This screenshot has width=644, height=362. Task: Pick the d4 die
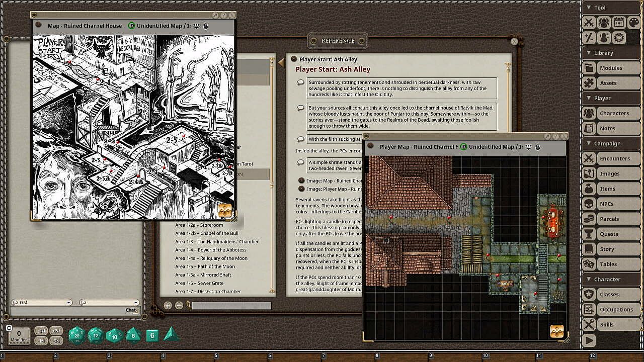tap(171, 334)
